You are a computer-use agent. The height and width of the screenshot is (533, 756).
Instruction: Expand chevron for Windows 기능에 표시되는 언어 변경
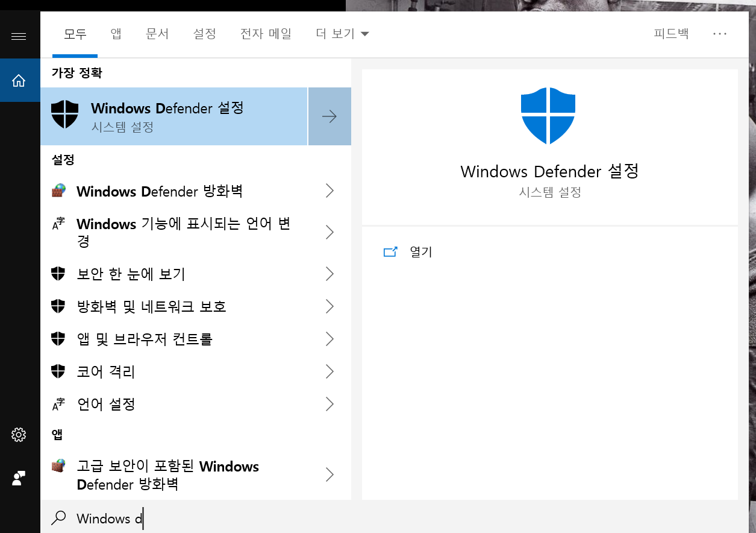tap(330, 232)
